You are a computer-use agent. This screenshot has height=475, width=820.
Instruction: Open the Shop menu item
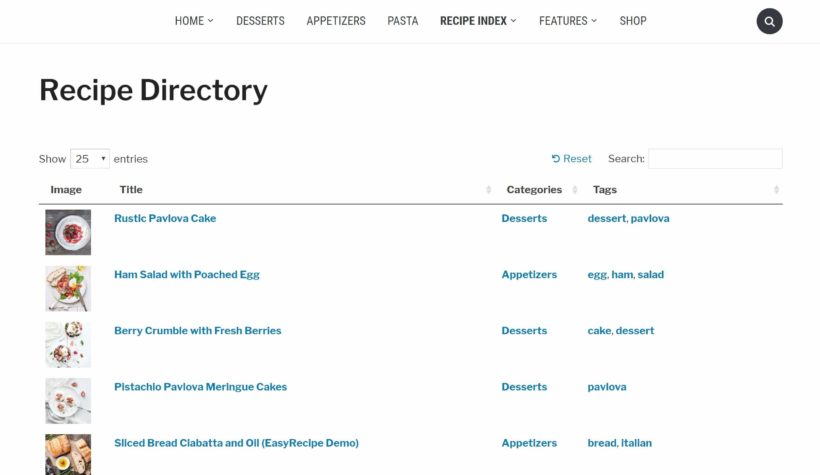tap(633, 21)
